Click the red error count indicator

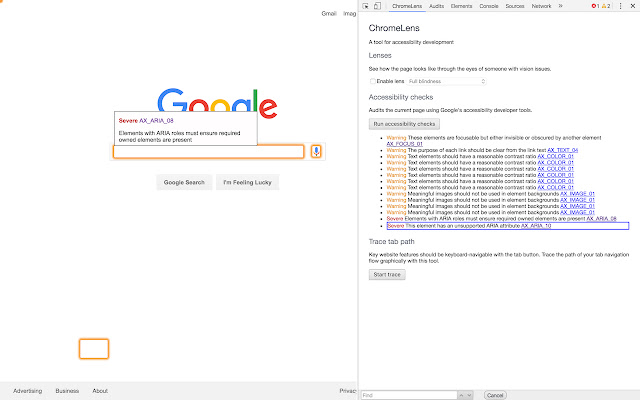(x=595, y=6)
